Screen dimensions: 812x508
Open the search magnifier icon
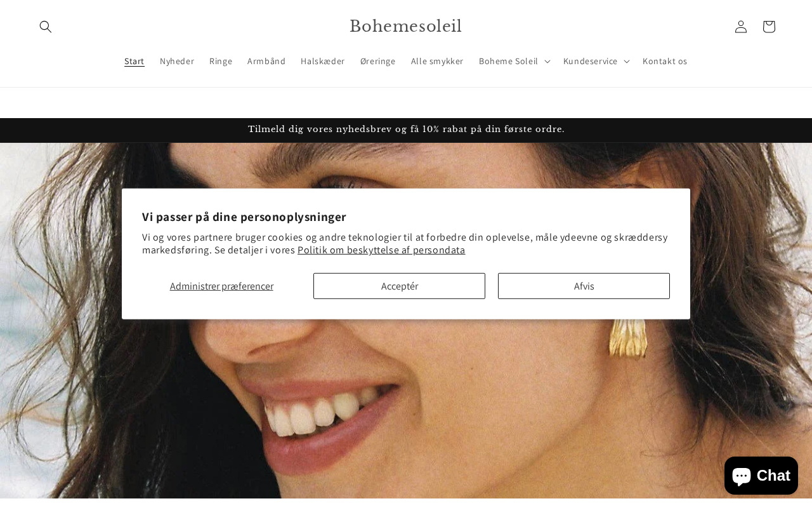point(46,27)
